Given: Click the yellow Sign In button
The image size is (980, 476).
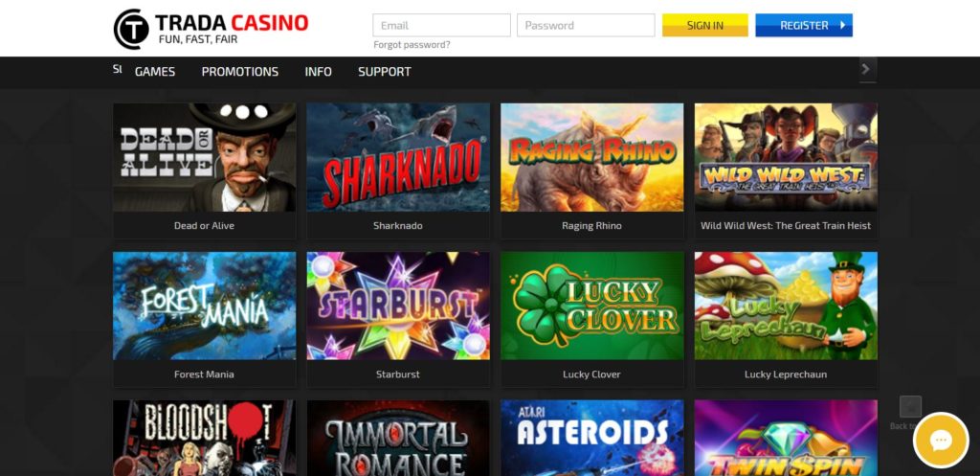Looking at the screenshot, I should point(705,25).
